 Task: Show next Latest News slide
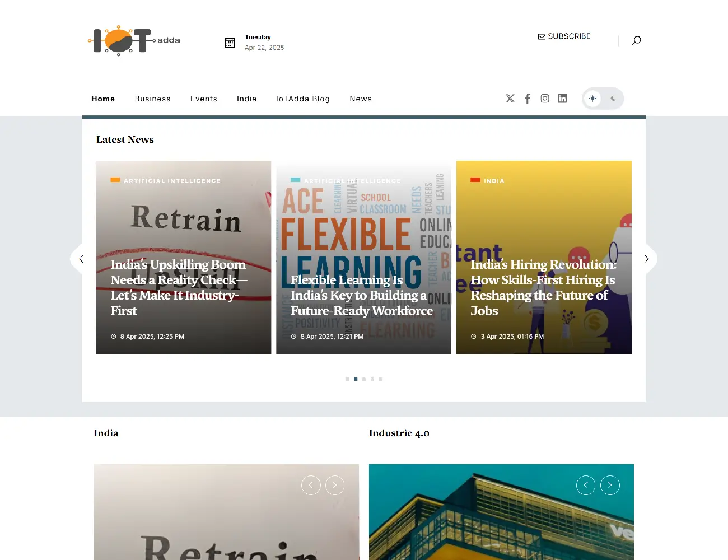[646, 259]
